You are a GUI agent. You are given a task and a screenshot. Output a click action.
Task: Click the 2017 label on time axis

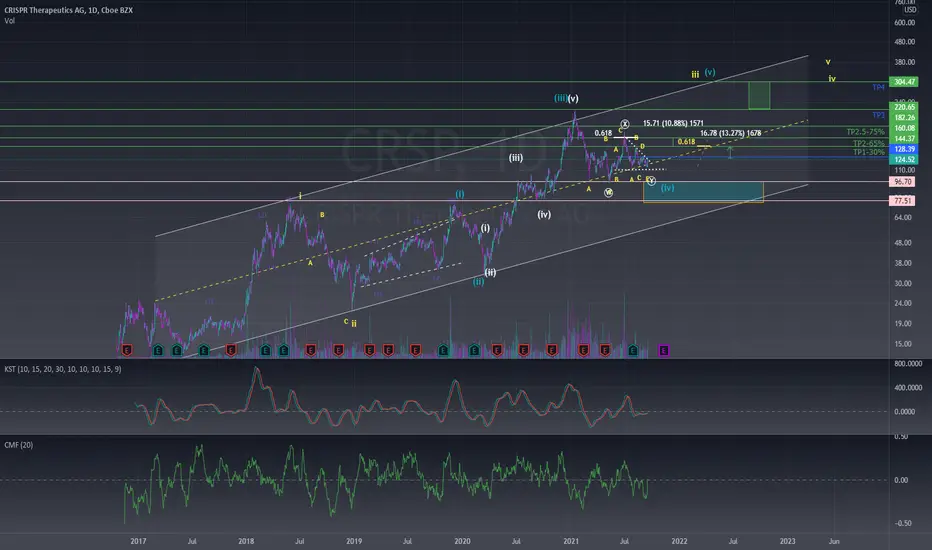[138, 541]
